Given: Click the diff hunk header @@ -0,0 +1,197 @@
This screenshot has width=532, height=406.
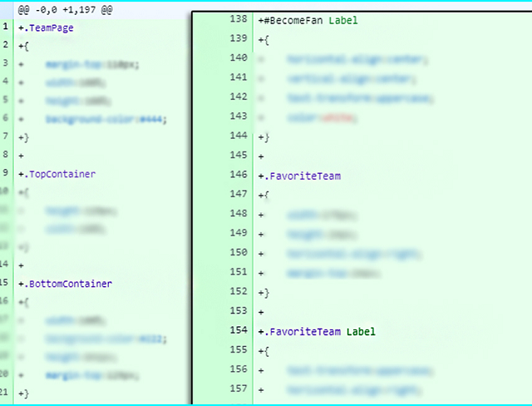Looking at the screenshot, I should tap(66, 9).
